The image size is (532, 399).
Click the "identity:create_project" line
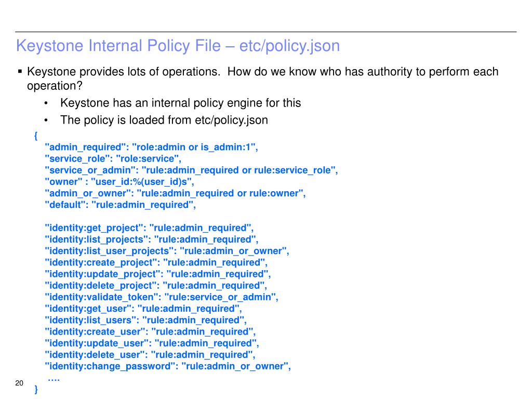pos(156,262)
